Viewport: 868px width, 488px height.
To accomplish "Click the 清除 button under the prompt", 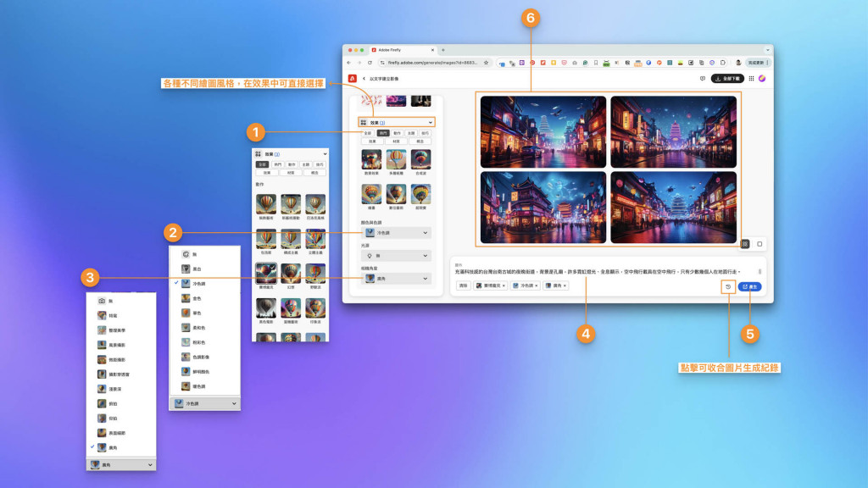I will click(464, 286).
